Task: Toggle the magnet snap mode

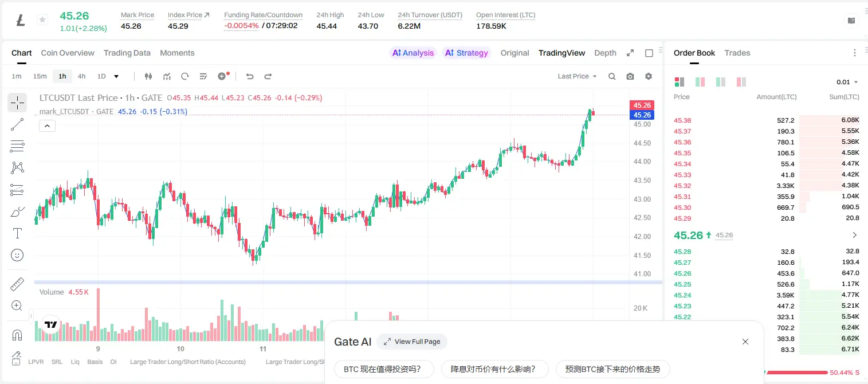Action: (17, 335)
